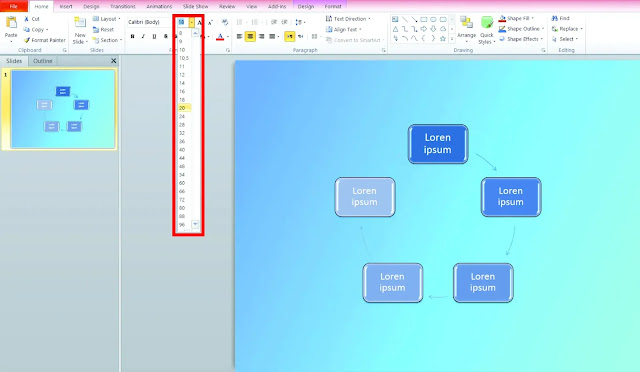Choose the down arrow shape
640x372 pixels.
click(433, 29)
